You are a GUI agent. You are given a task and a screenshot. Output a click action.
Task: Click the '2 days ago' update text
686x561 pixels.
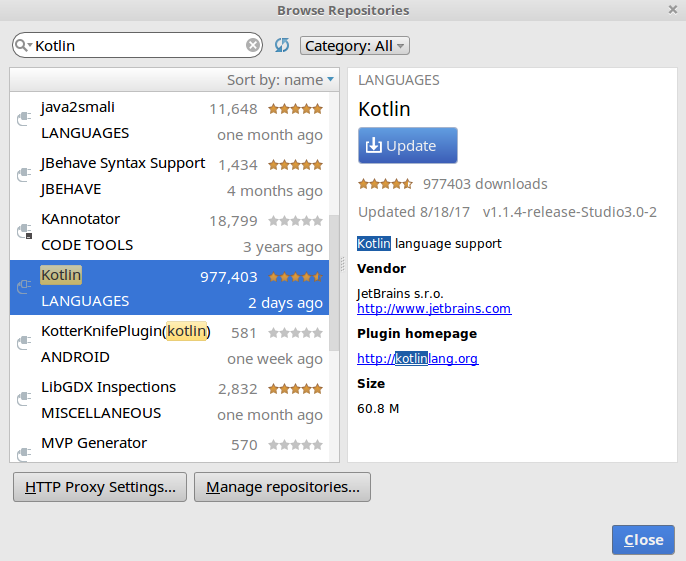click(285, 303)
